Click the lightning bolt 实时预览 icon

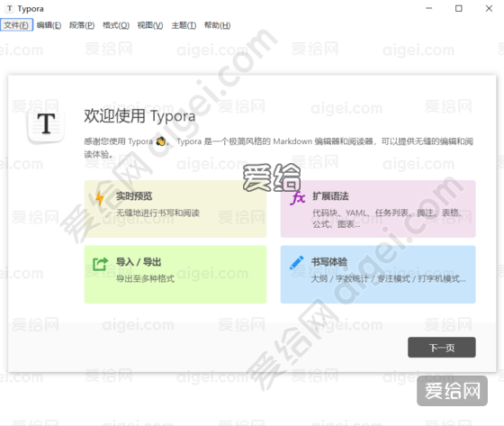(x=100, y=198)
